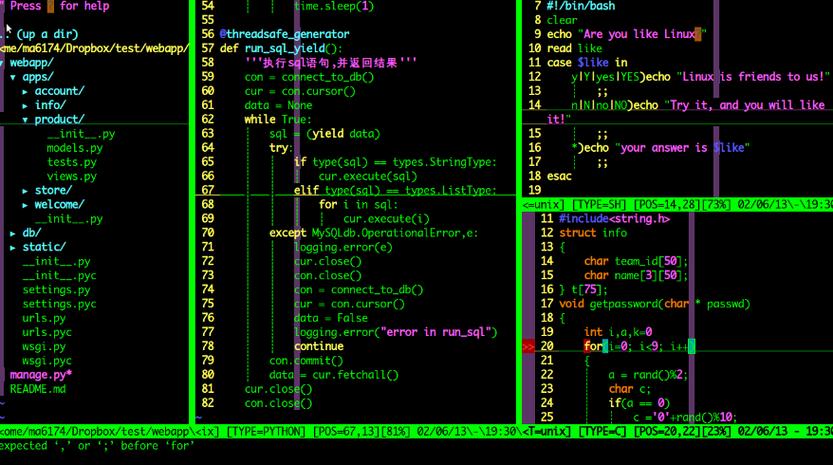The image size is (833, 465).
Task: Open views.py under product folder
Action: [x=71, y=176]
